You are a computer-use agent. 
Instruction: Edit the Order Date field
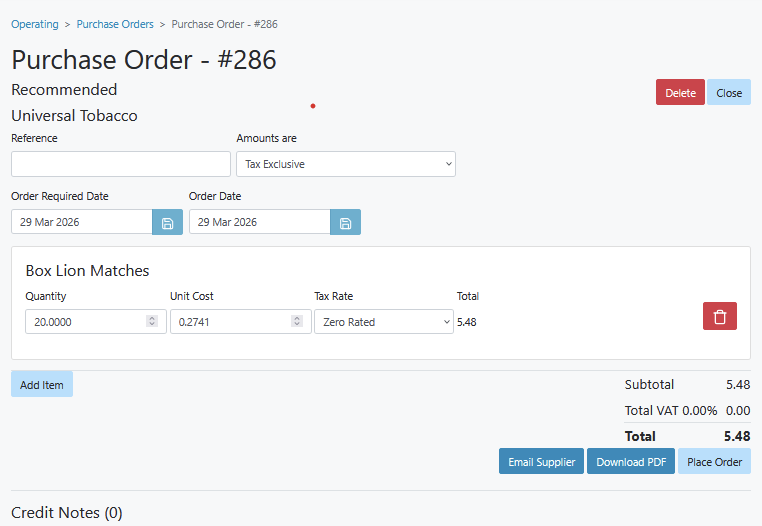(260, 222)
